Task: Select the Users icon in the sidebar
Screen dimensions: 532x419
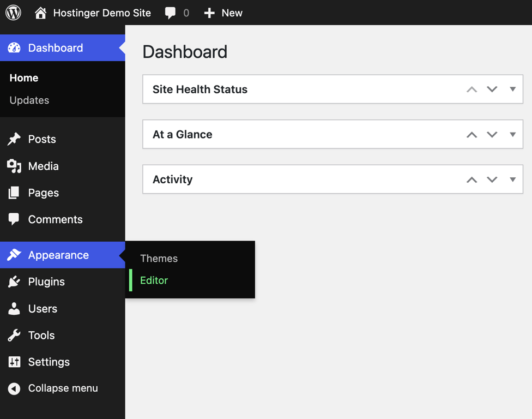Action: click(14, 308)
